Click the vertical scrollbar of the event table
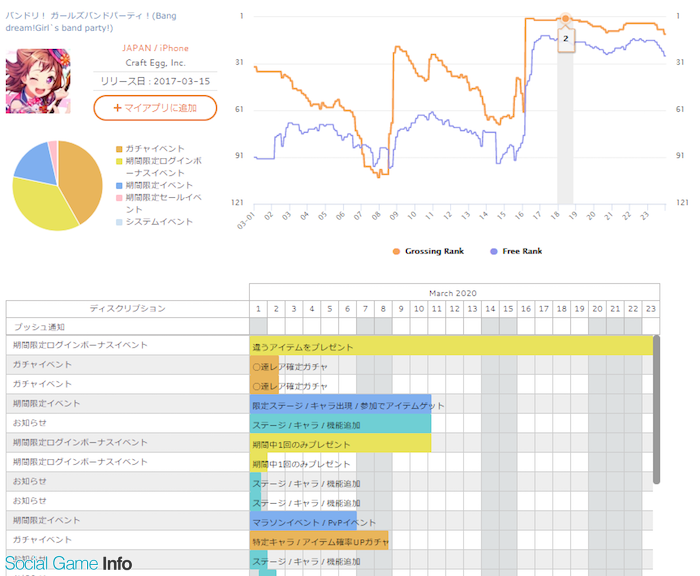 (x=656, y=409)
